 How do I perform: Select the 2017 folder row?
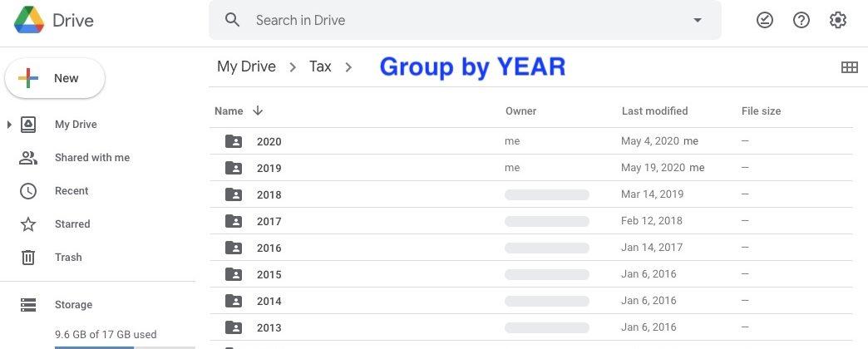tap(499, 222)
